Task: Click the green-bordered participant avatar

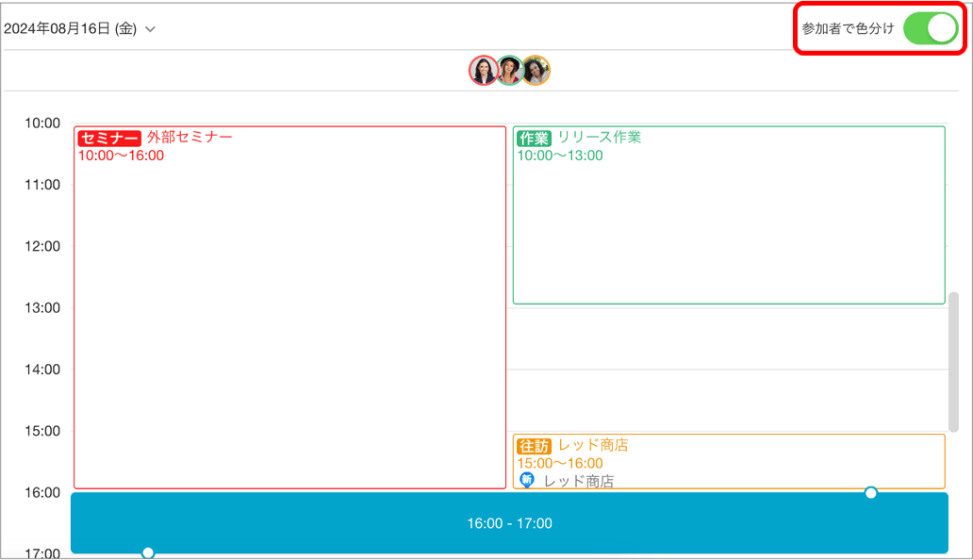Action: [x=510, y=71]
